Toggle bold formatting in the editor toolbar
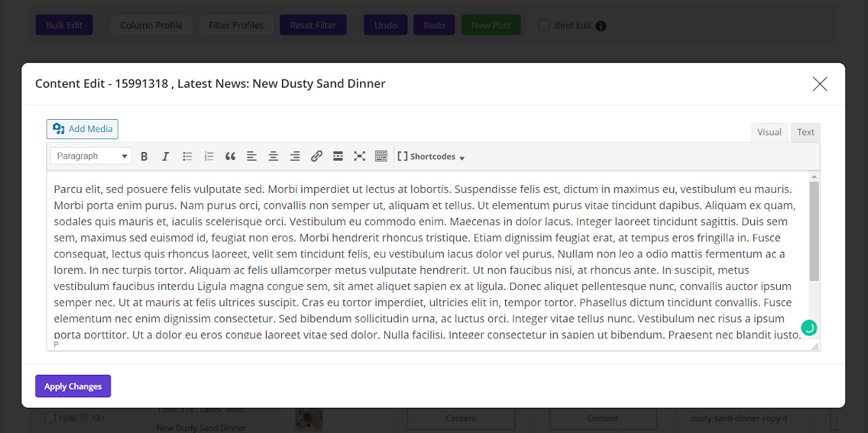The image size is (868, 433). [144, 156]
